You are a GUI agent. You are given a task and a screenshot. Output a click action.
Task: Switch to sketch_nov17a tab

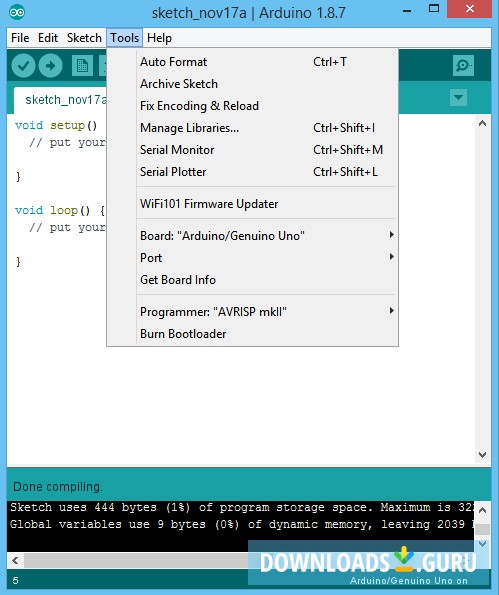tap(61, 100)
